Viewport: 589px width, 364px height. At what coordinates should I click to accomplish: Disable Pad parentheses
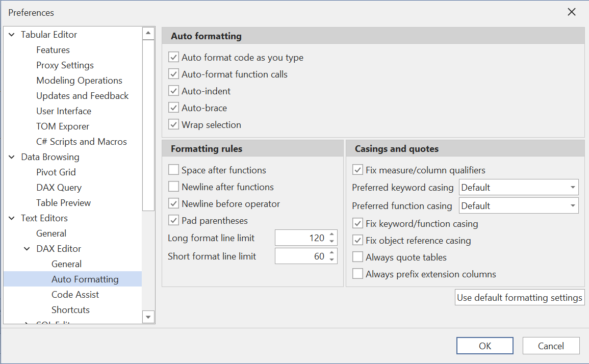(x=173, y=220)
